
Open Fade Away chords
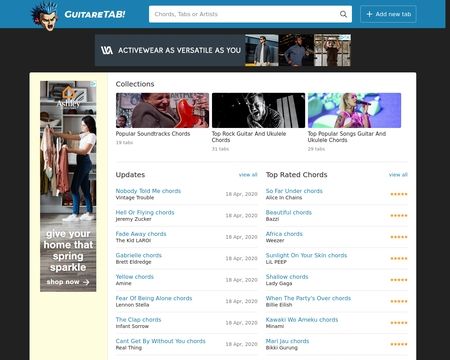pyautogui.click(x=141, y=234)
